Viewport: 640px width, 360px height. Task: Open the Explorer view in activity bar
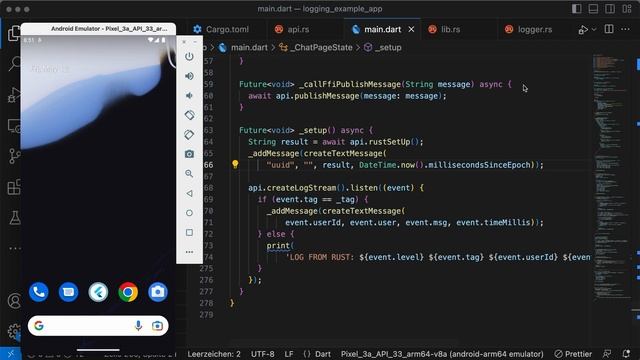(14, 33)
